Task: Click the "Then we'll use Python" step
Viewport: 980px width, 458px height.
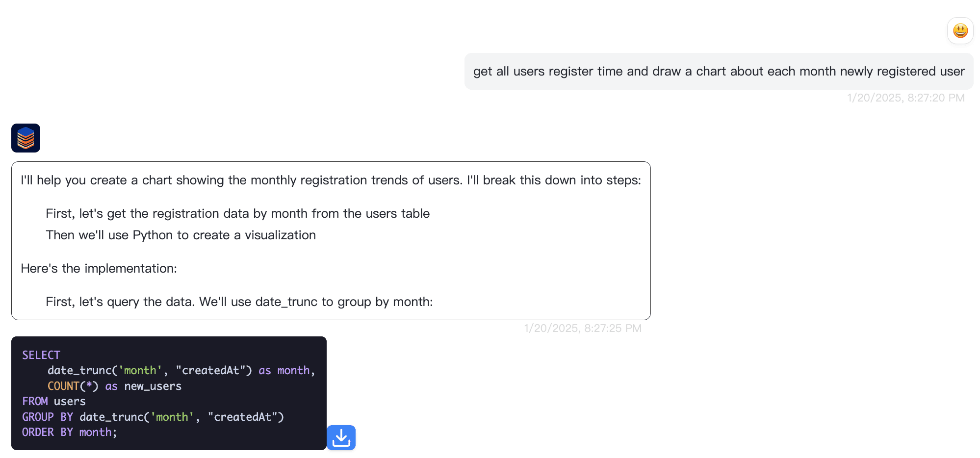Action: coord(181,235)
